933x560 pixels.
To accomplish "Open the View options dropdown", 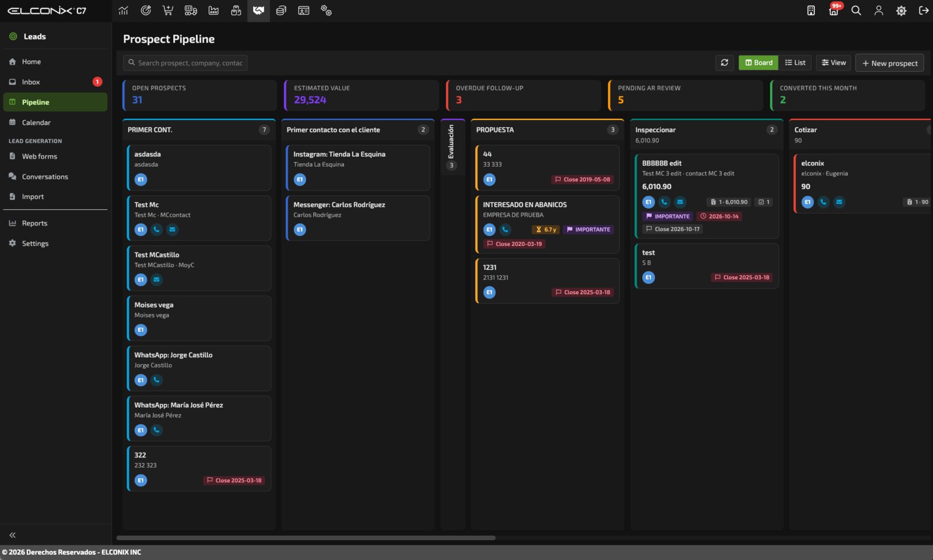I will coord(833,63).
